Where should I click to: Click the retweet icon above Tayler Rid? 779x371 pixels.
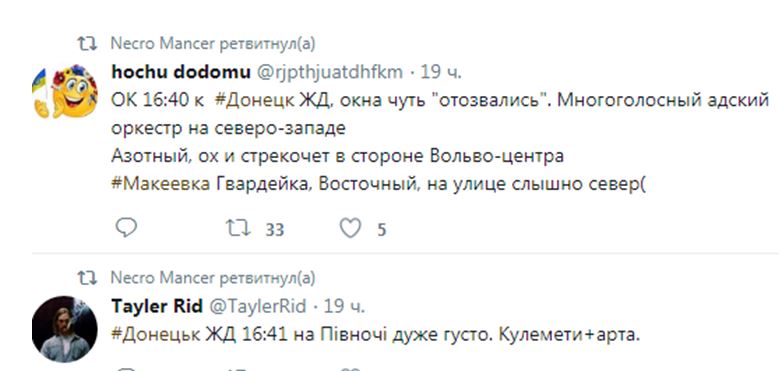(x=87, y=278)
